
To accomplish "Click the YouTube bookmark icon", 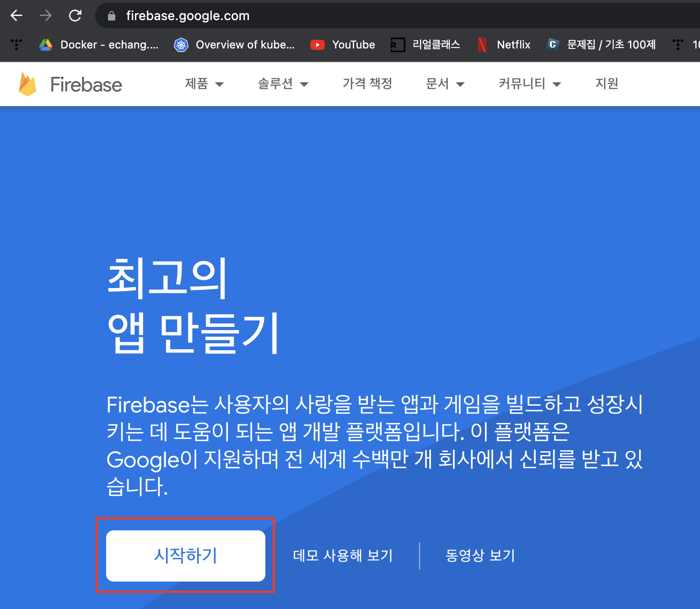I will click(317, 45).
